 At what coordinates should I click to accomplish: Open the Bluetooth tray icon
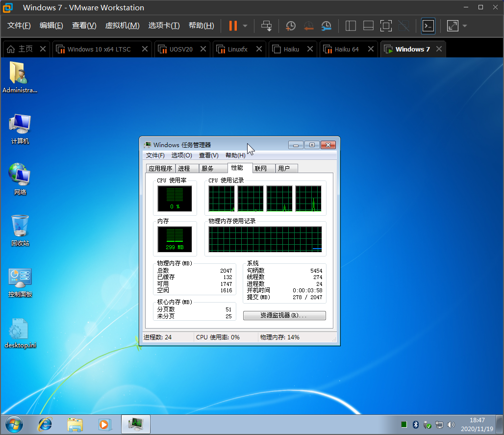(x=415, y=424)
